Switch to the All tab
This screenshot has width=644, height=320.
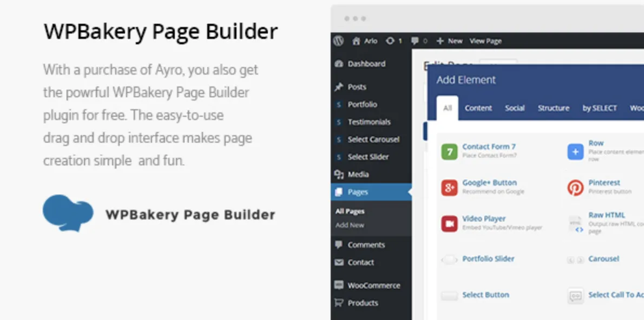tap(447, 108)
